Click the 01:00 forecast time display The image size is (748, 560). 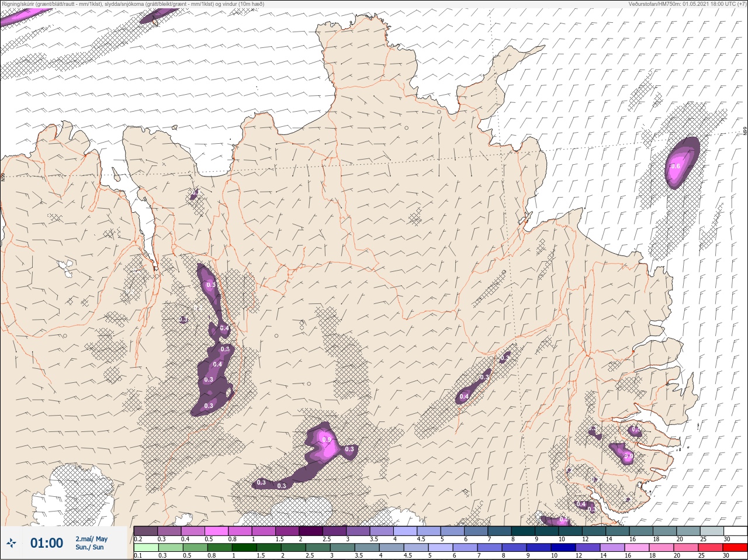(x=47, y=543)
